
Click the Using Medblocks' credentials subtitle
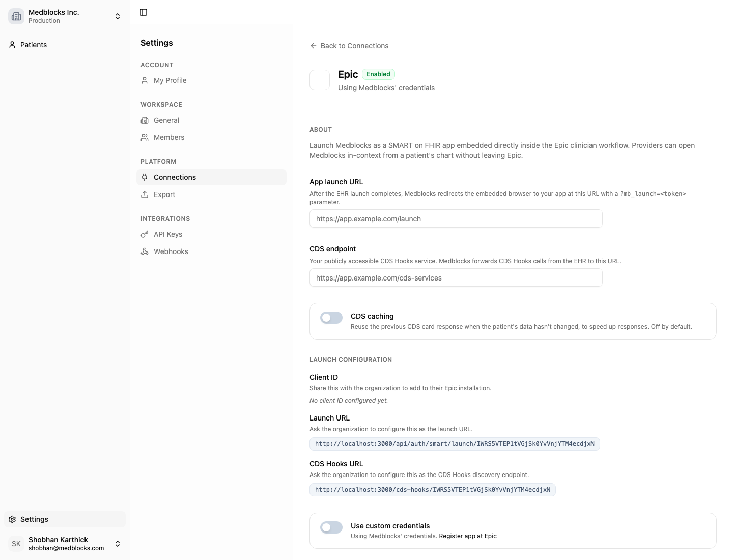pyautogui.click(x=386, y=88)
